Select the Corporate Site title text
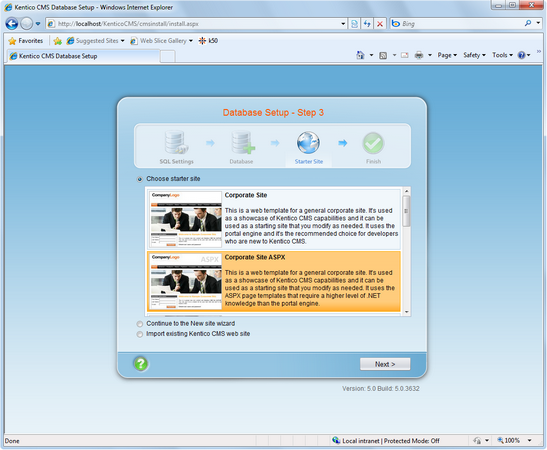The image size is (547, 450). pos(246,195)
